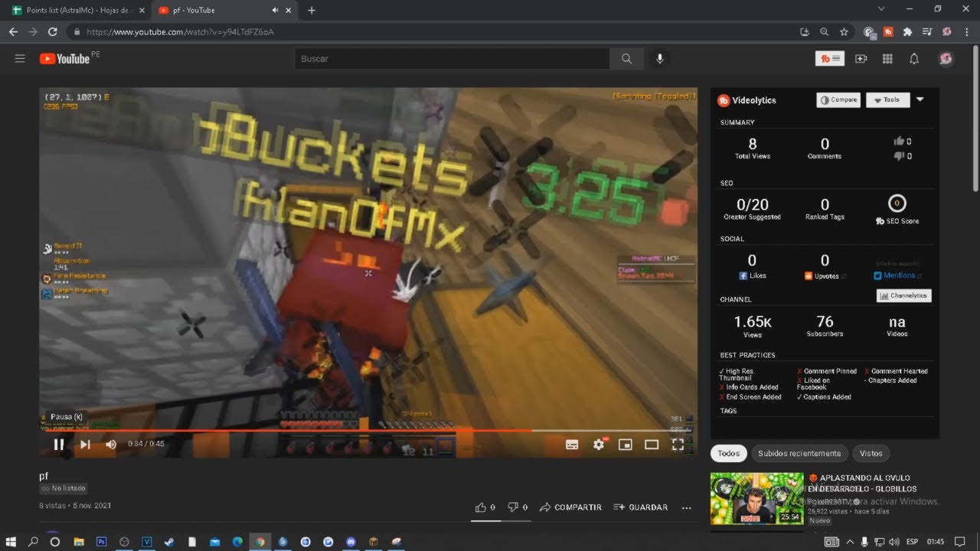Open Discord from the taskbar
The width and height of the screenshot is (980, 551).
tap(351, 542)
